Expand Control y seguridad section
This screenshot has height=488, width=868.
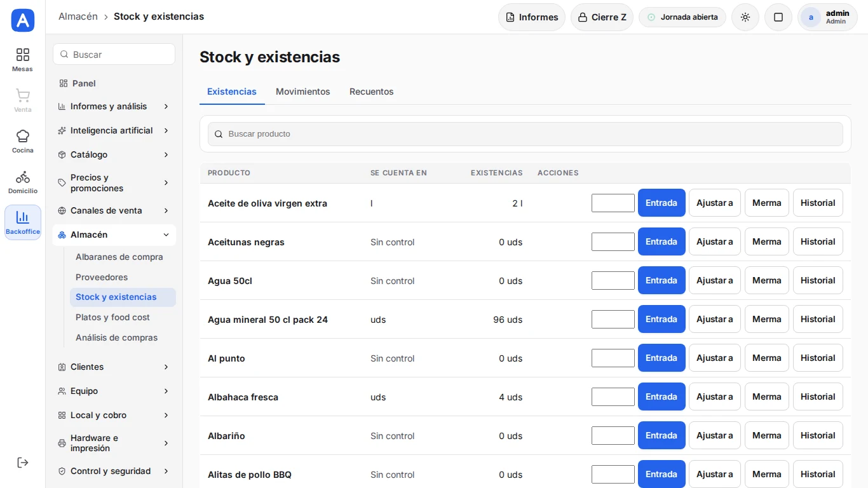click(x=114, y=471)
